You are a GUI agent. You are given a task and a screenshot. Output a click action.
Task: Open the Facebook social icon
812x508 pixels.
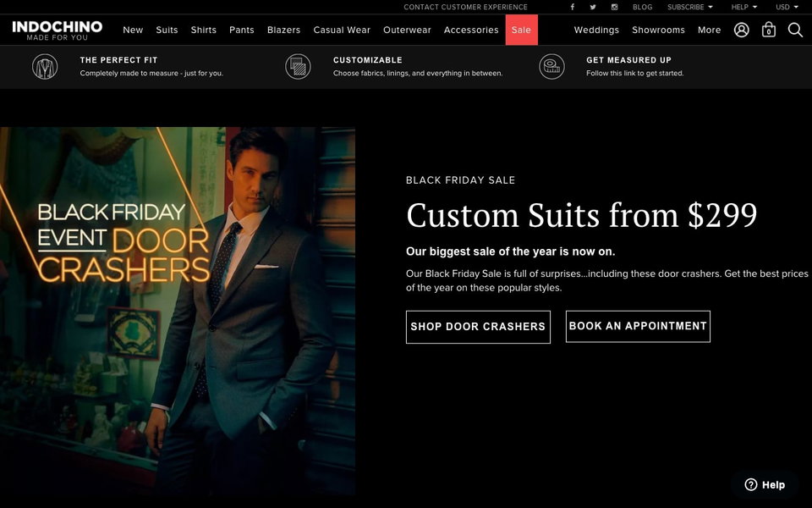tap(573, 7)
